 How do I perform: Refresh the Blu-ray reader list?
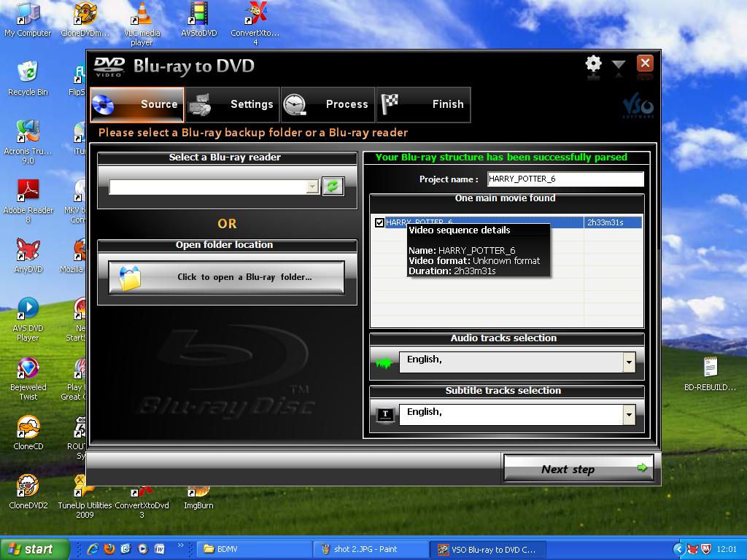point(333,186)
